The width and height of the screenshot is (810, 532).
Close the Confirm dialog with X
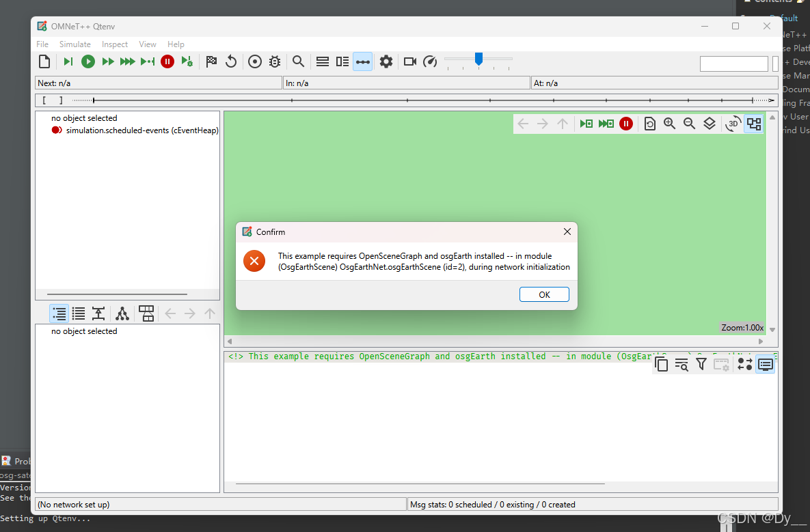click(x=567, y=232)
